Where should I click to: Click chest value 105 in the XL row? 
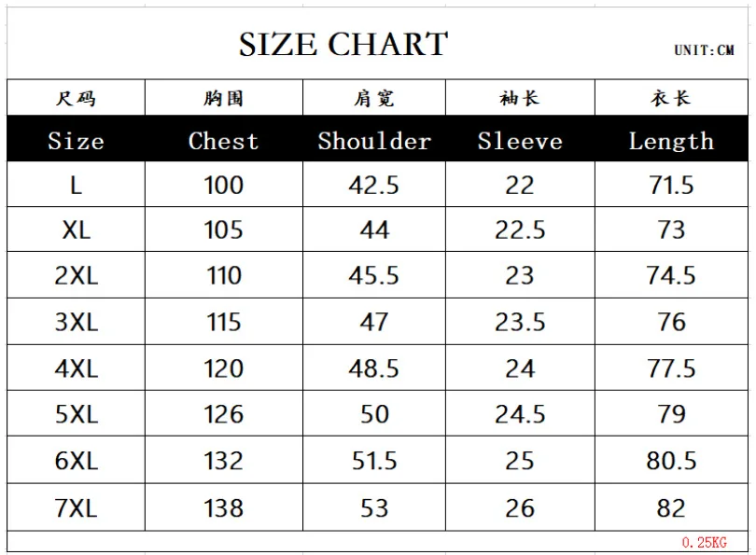(x=223, y=230)
